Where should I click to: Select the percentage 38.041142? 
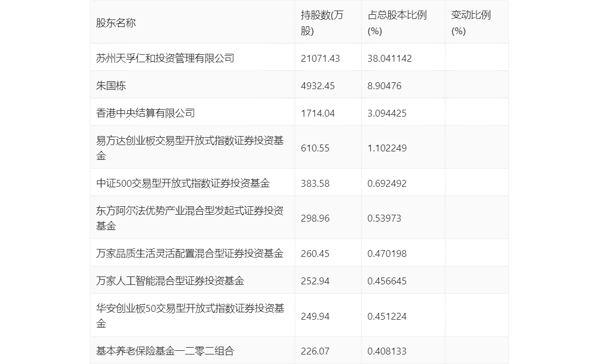tap(390, 59)
